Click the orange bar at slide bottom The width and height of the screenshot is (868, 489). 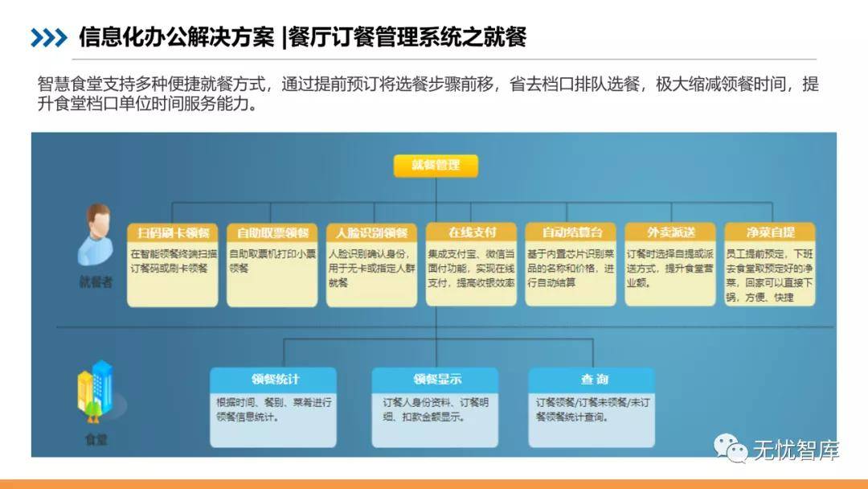click(434, 484)
